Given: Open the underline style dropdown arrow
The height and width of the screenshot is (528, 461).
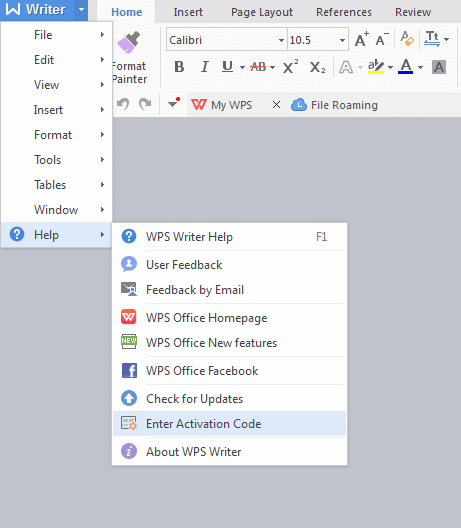Looking at the screenshot, I should coord(242,67).
